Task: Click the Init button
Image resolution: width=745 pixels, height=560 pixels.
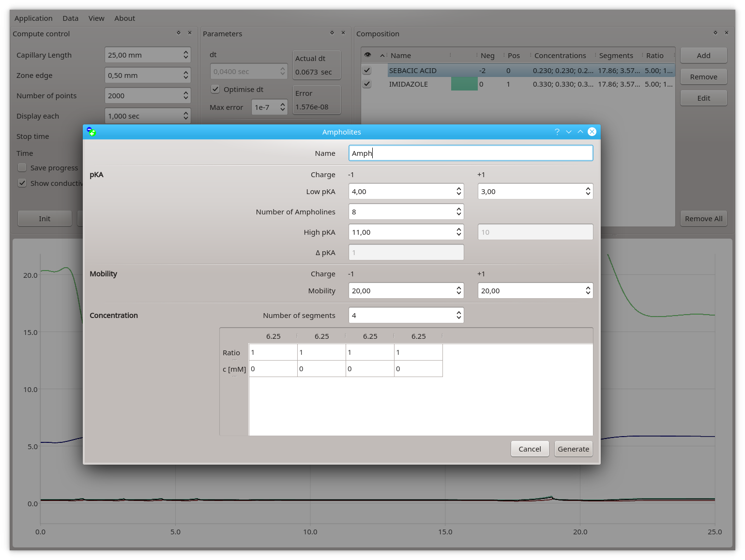Action: point(45,218)
